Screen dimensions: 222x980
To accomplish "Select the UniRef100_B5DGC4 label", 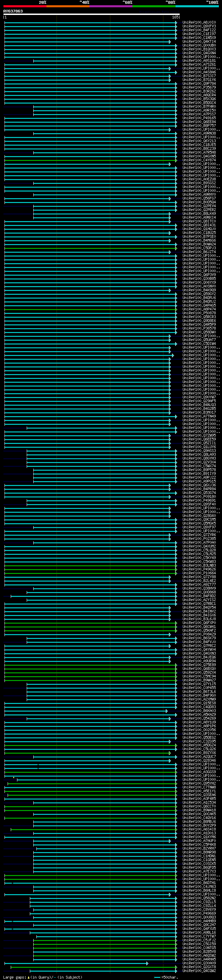I will [199, 103].
